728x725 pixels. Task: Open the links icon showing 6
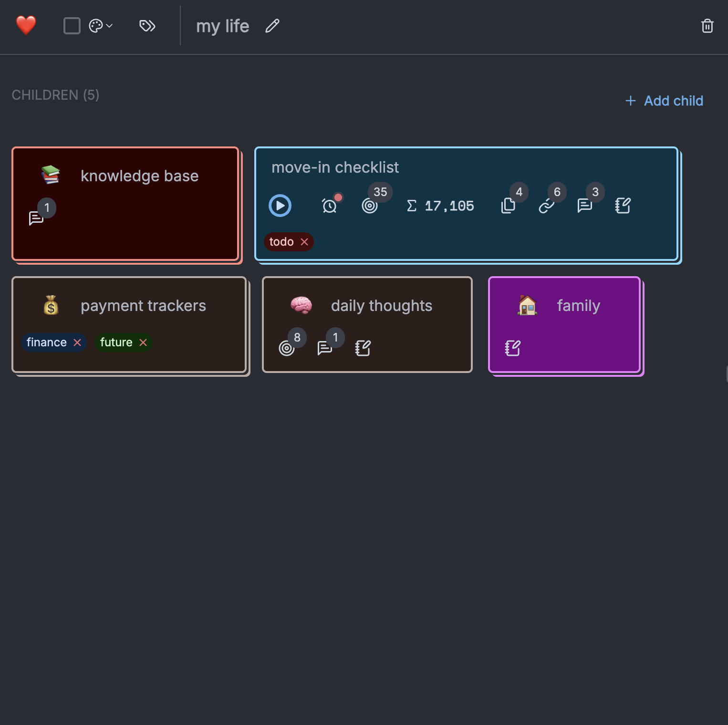click(x=547, y=206)
